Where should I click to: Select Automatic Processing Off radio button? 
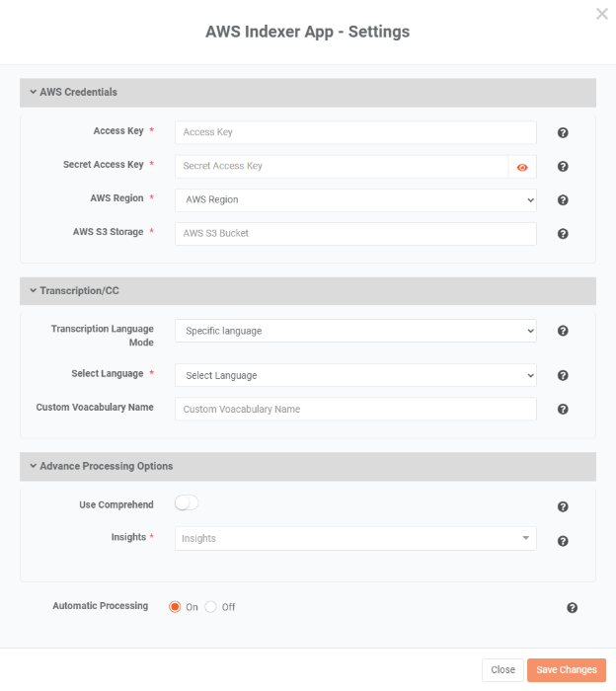click(211, 607)
